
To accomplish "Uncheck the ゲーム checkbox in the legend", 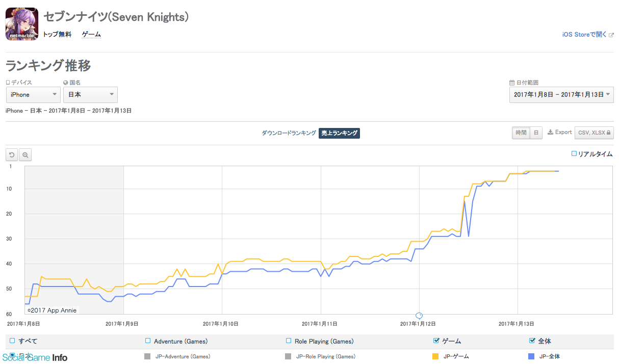I will [436, 341].
